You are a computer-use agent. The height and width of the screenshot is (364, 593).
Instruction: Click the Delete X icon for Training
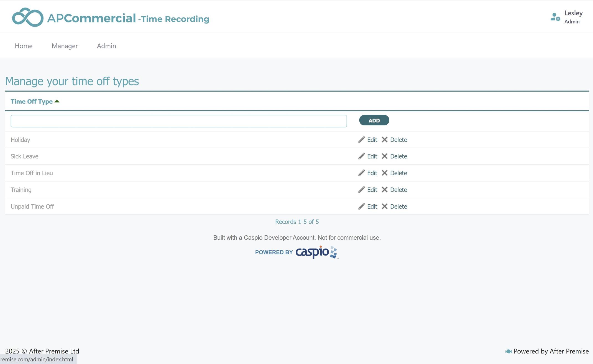click(385, 190)
